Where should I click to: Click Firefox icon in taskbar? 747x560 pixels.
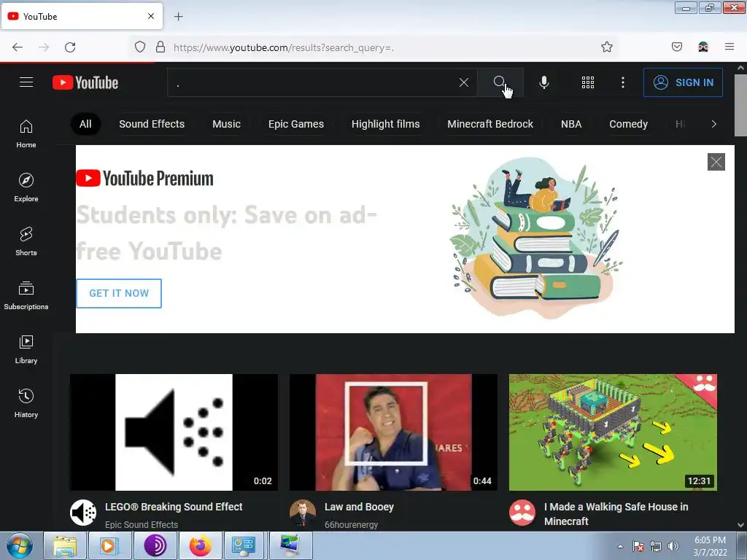(200, 545)
